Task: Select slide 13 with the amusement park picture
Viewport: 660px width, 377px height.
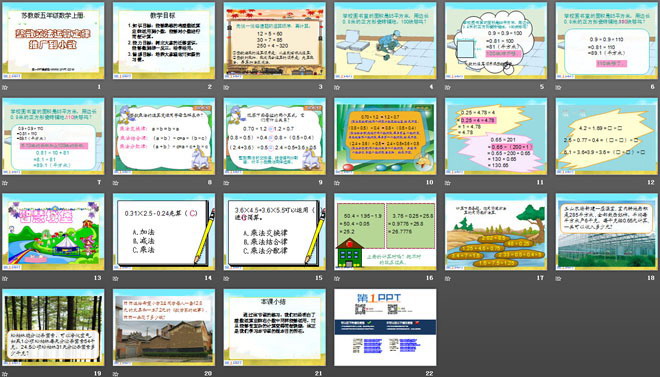Action: point(53,232)
